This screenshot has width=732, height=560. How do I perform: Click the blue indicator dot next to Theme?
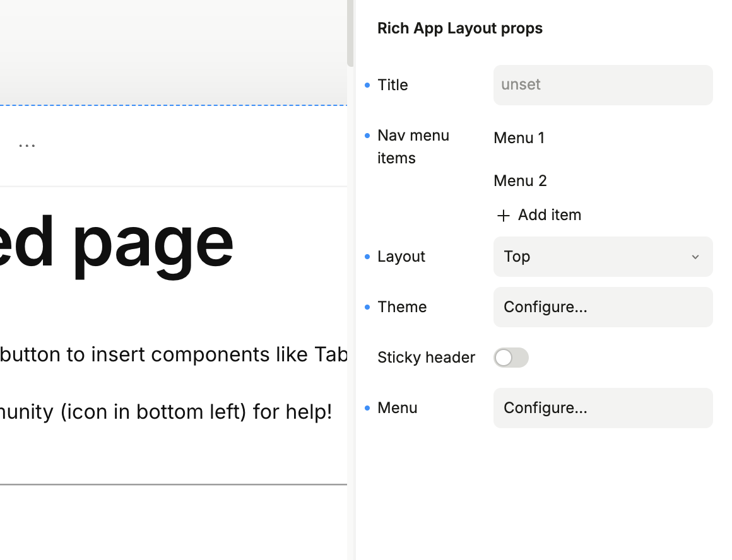click(367, 307)
